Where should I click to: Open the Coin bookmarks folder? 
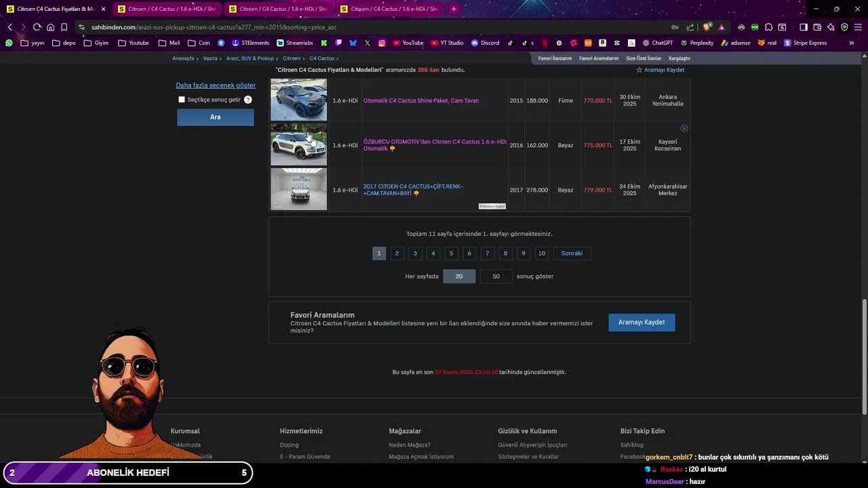(199, 43)
